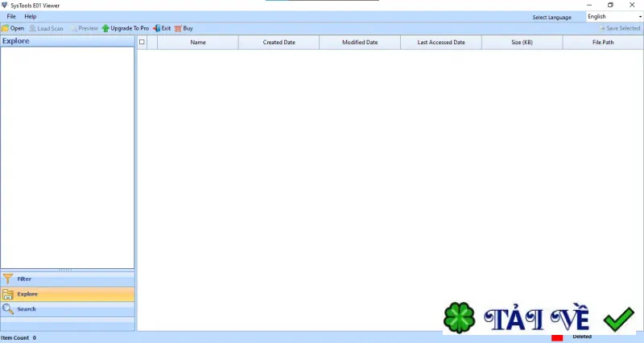
Task: Click the Filter funnel icon
Action: click(8, 279)
